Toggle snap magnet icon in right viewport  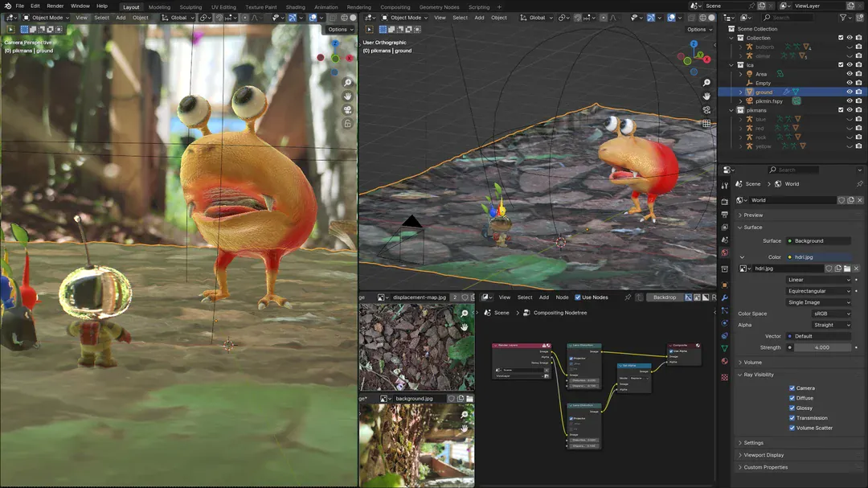click(577, 18)
